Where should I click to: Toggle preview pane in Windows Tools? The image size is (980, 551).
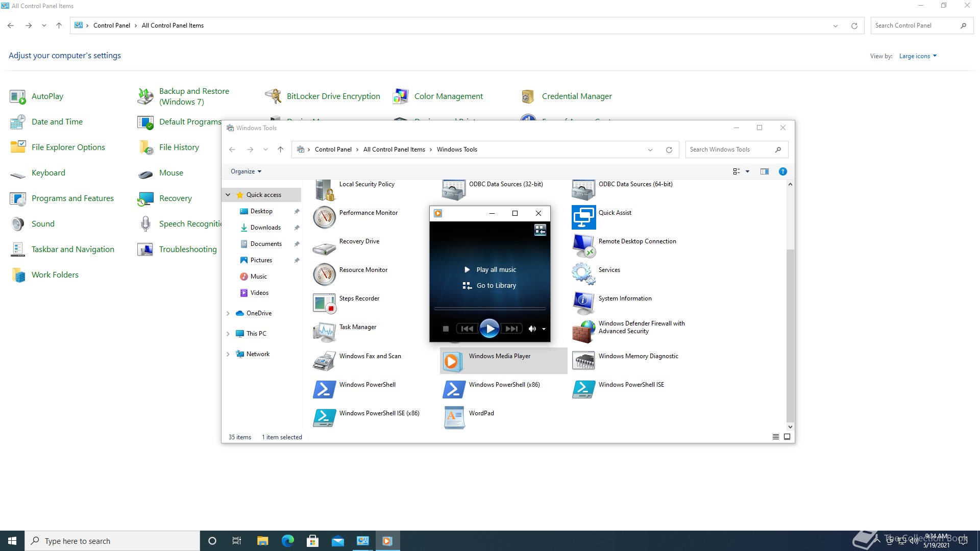click(764, 171)
